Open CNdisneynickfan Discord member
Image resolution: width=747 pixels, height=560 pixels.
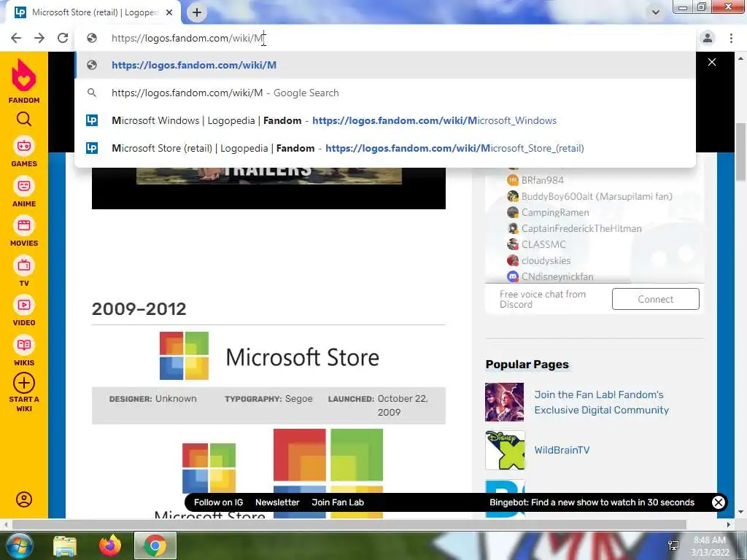(x=550, y=276)
